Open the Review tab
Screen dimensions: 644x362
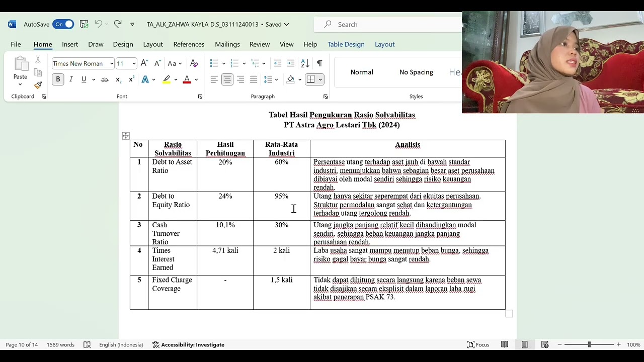[260, 44]
